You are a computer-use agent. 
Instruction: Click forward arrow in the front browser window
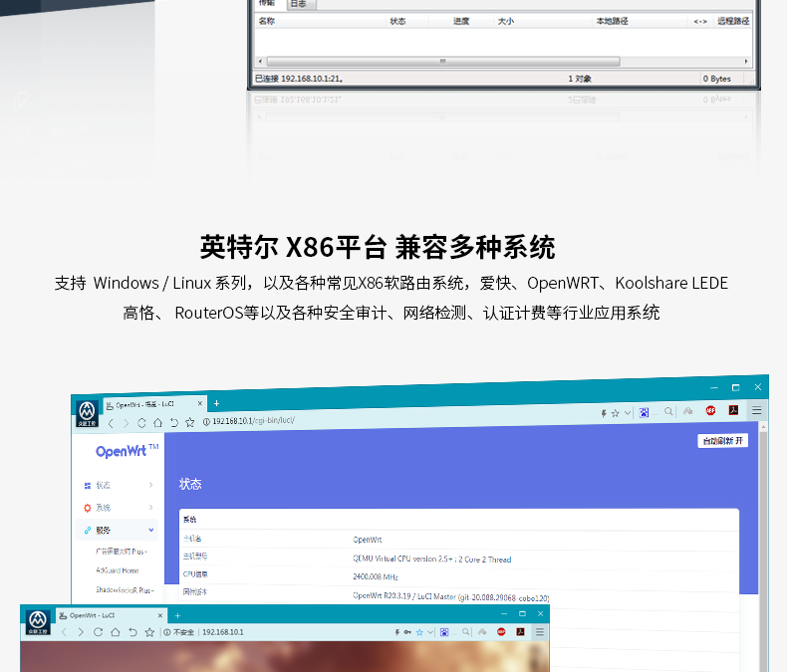[x=81, y=632]
